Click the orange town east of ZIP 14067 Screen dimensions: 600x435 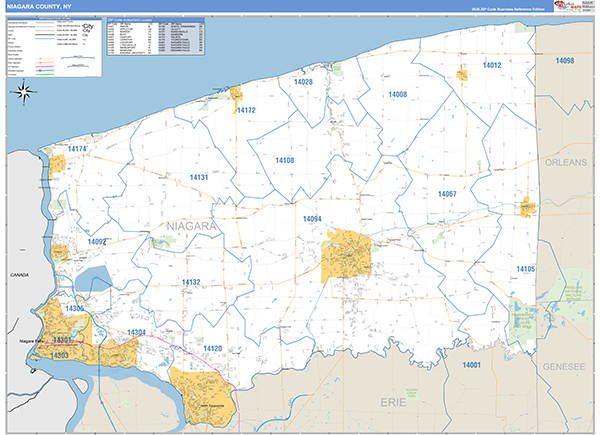click(x=527, y=206)
